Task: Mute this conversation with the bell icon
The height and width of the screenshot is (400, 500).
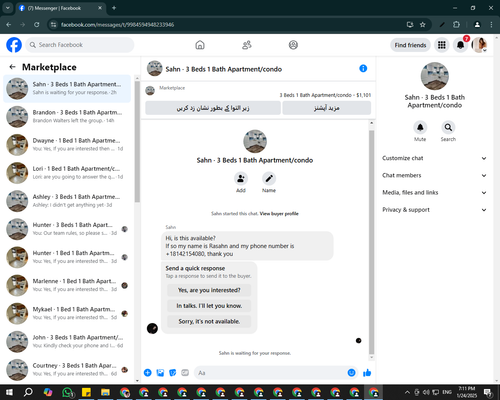Action: (420, 127)
